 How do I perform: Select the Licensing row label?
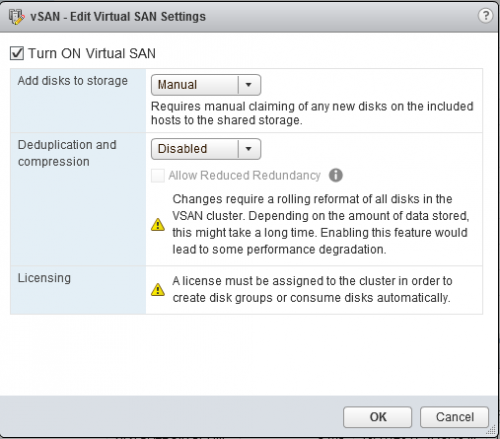click(44, 278)
